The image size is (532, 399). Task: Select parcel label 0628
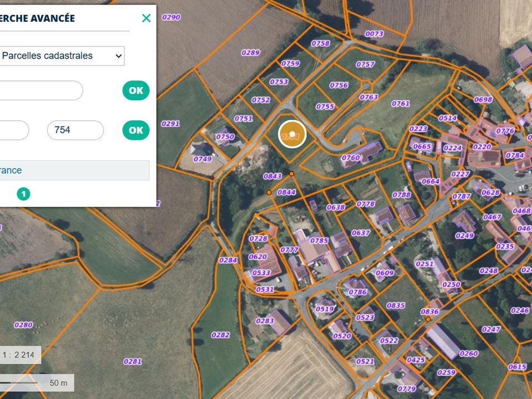[490, 193]
